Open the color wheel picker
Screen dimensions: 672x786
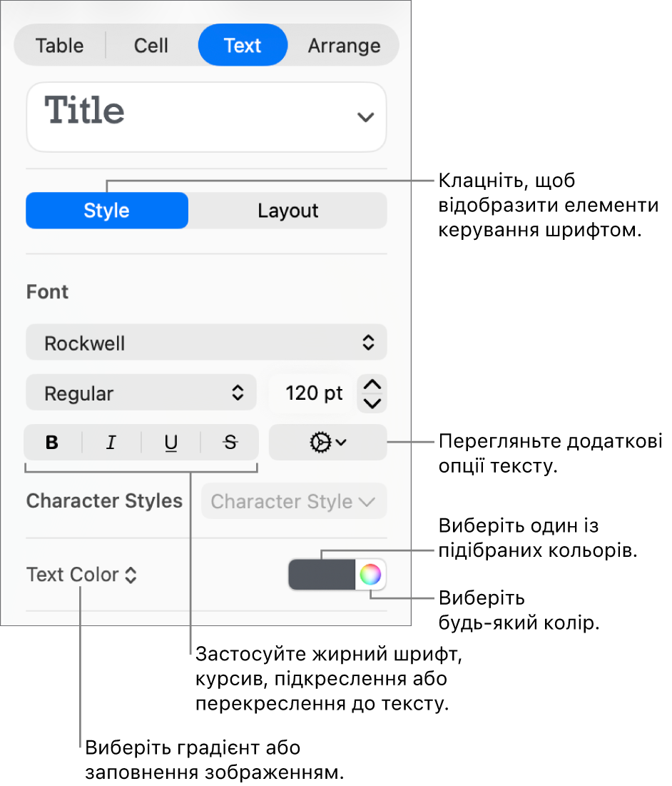coord(370,575)
